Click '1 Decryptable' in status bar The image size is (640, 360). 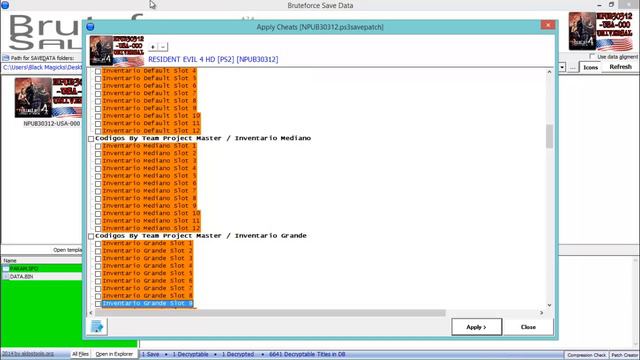[x=190, y=354]
